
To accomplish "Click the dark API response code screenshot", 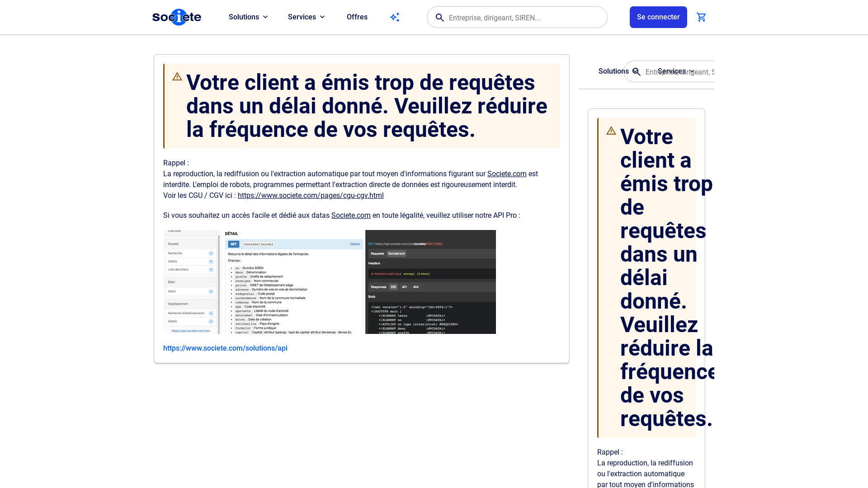I will (430, 282).
